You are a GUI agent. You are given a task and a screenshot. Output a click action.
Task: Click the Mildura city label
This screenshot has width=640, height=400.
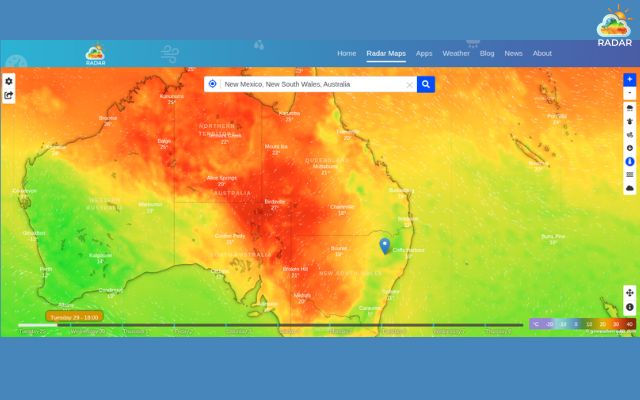tap(302, 295)
